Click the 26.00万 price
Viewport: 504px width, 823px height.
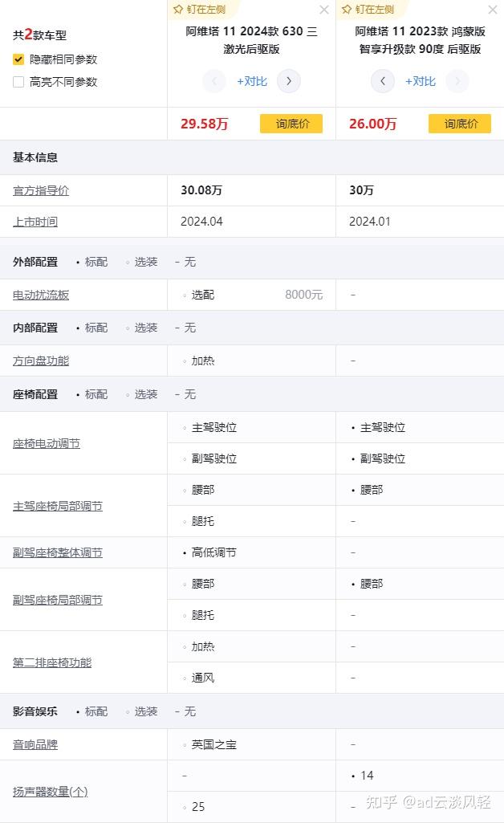(373, 124)
